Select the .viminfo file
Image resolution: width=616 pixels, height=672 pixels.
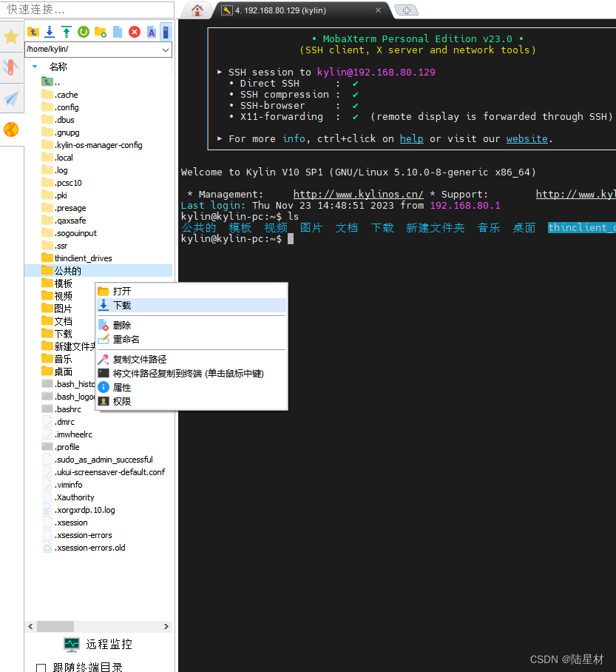(61, 485)
